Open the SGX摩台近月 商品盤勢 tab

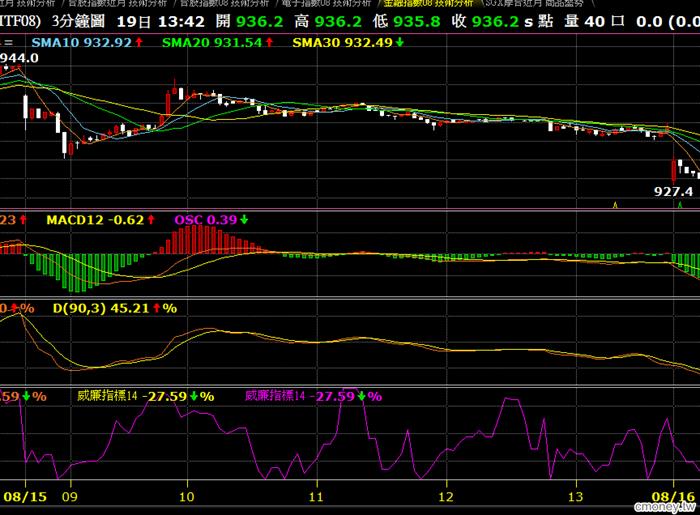click(x=534, y=3)
